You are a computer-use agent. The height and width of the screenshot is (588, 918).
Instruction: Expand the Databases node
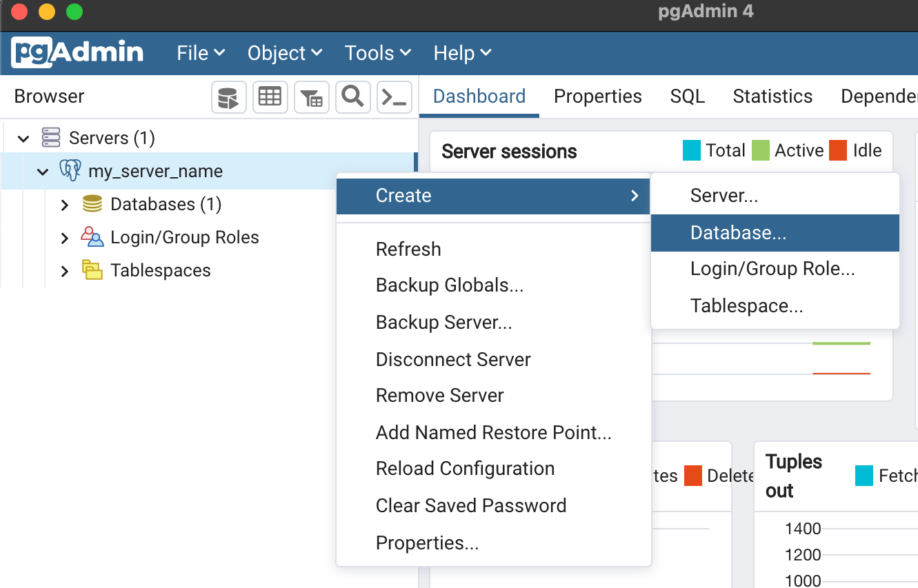point(63,203)
